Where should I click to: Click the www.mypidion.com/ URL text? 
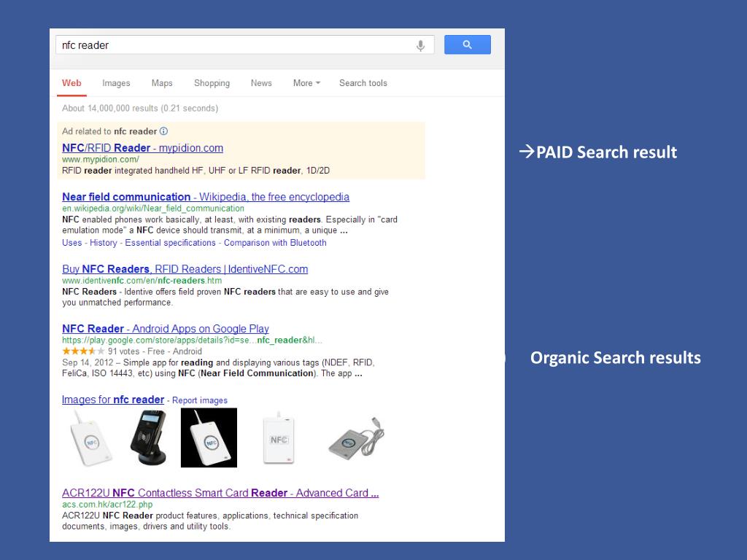101,160
